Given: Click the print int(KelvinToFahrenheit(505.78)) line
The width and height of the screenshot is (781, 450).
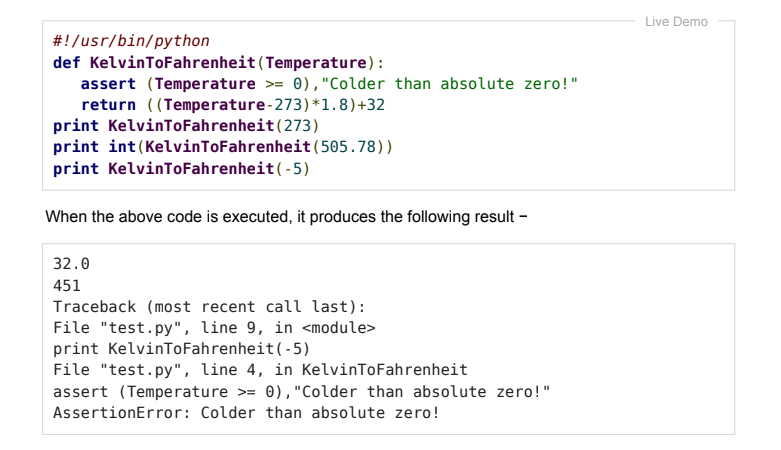Looking at the screenshot, I should [x=223, y=147].
